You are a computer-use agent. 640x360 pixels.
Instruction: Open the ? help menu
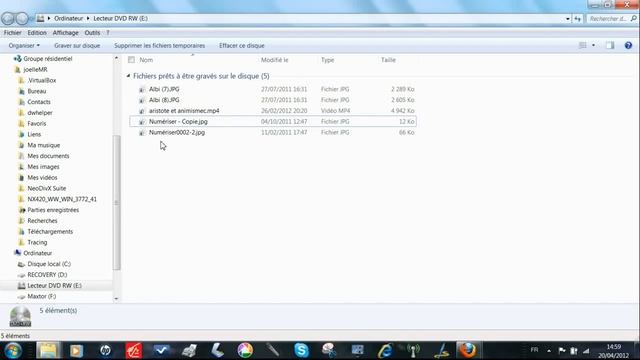point(108,33)
